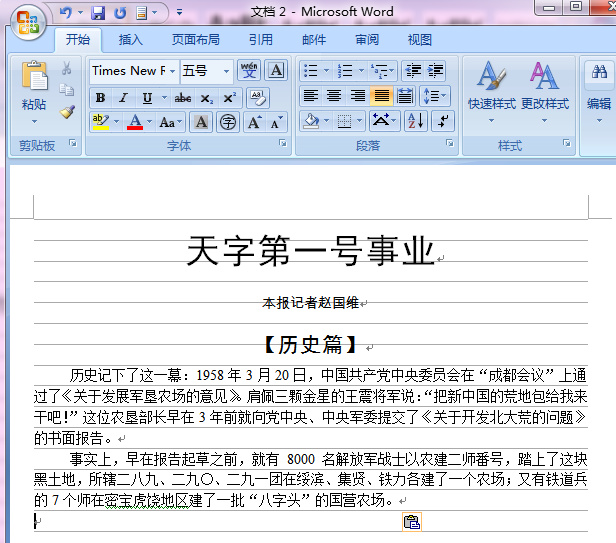
Task: Open the 字体 dialog launcher
Action: (x=282, y=143)
